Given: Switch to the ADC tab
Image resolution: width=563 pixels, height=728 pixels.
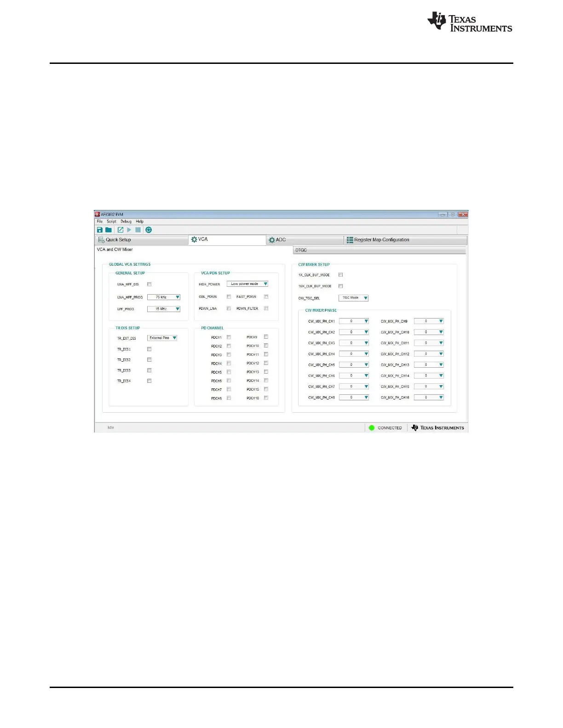Looking at the screenshot, I should (x=305, y=240).
